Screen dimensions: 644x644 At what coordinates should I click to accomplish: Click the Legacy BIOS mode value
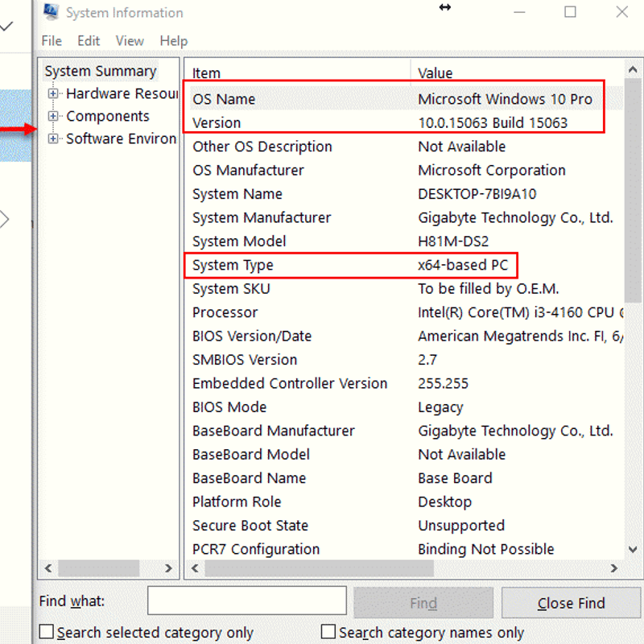tap(440, 407)
